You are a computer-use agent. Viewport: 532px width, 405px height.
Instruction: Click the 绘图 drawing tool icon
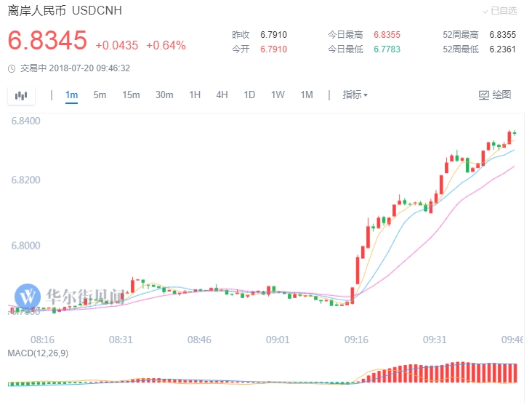point(485,95)
